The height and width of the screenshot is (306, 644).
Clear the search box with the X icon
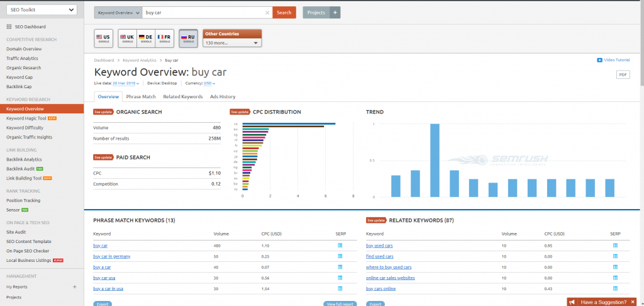[267, 13]
